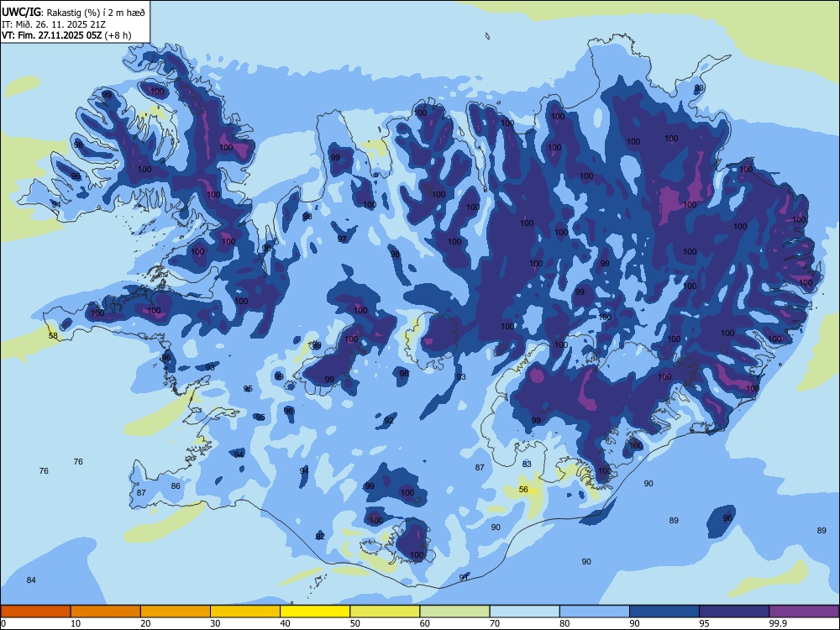The width and height of the screenshot is (840, 630).
Task: Click the '97' humidity value on the map
Action: tap(343, 239)
